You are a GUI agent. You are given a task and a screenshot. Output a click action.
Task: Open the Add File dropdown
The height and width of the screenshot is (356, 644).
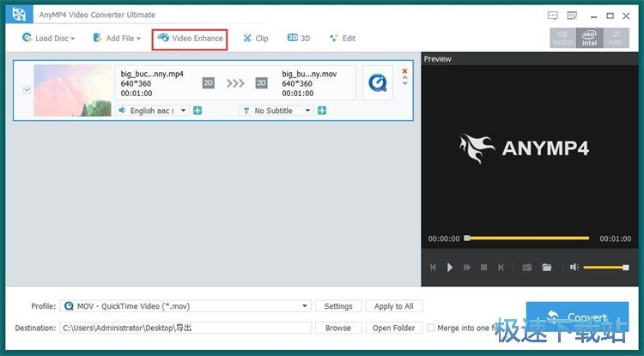pos(117,38)
